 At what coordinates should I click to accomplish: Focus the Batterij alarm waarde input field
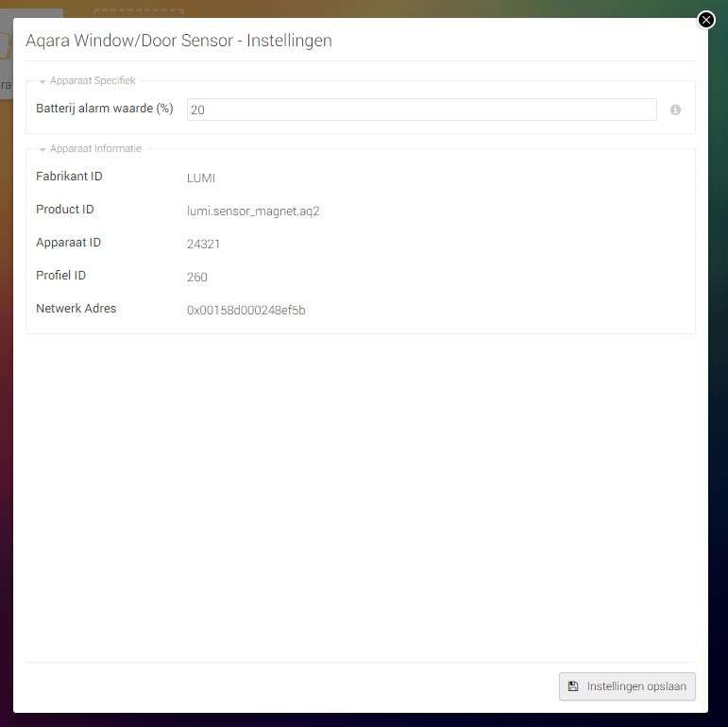[x=421, y=110]
